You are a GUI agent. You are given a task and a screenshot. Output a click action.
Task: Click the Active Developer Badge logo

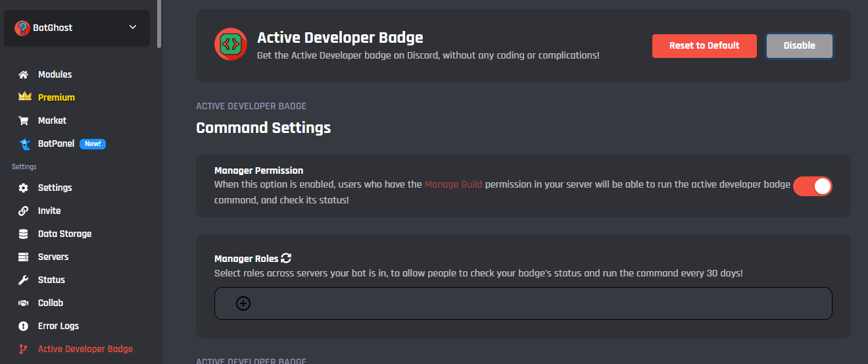pyautogui.click(x=231, y=44)
